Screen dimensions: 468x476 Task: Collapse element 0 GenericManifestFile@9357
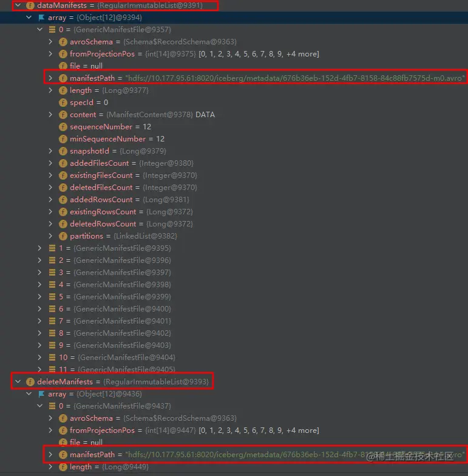[40, 29]
